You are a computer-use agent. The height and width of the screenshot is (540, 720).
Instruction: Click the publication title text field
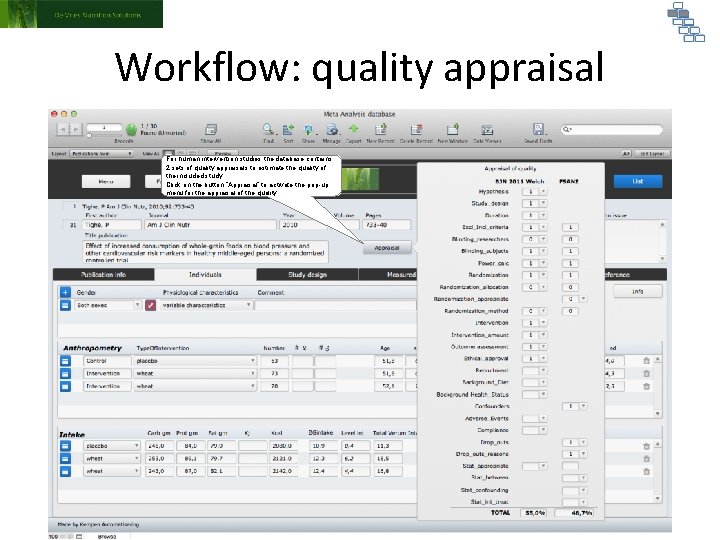pyautogui.click(x=206, y=252)
